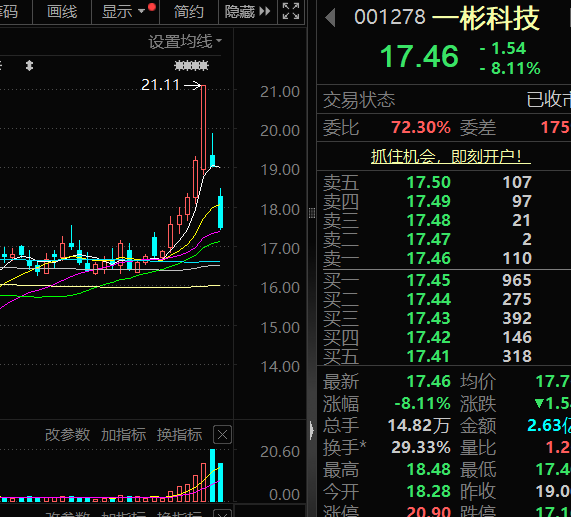Open the 显示 dropdown menu
The image size is (571, 517).
(125, 12)
